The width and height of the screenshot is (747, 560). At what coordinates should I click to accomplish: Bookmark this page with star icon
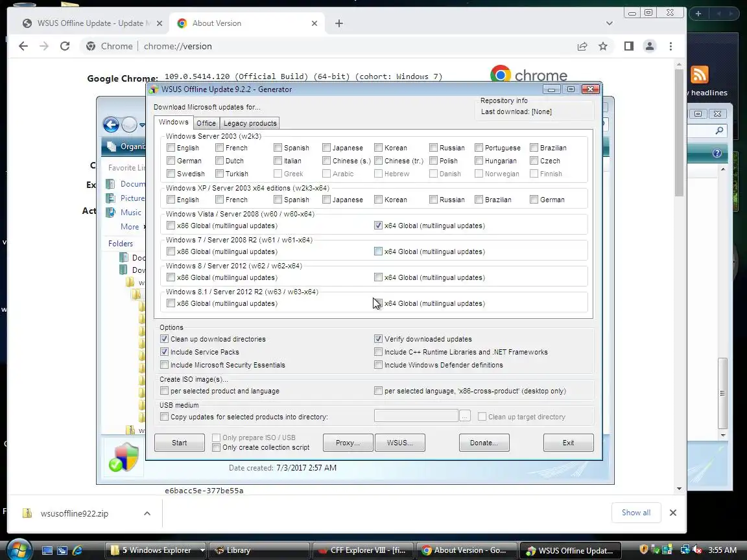(x=603, y=46)
